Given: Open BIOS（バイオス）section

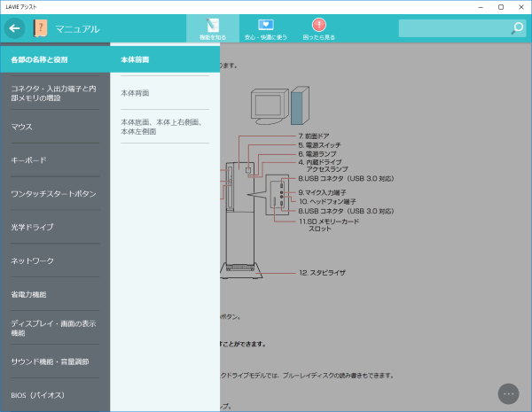Looking at the screenshot, I should 55,395.
